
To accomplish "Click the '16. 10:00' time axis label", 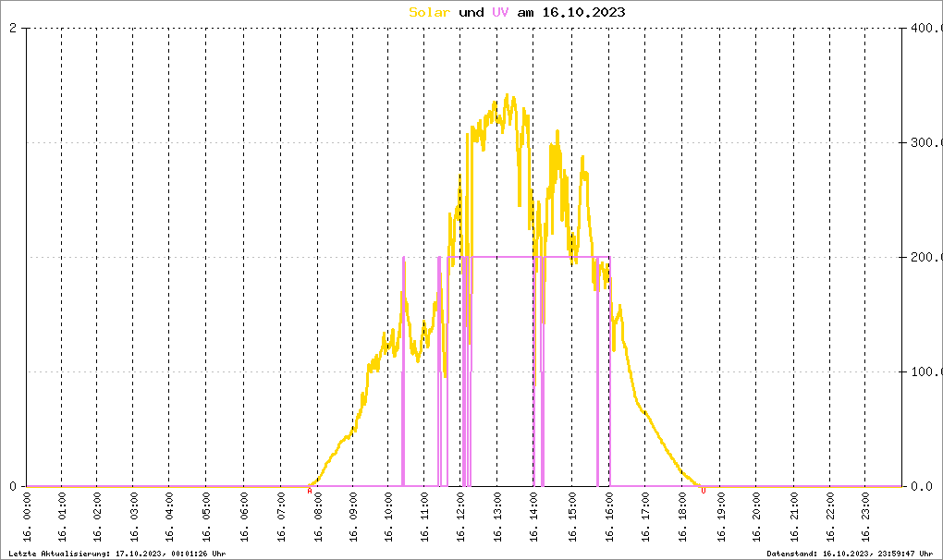I will pos(388,517).
